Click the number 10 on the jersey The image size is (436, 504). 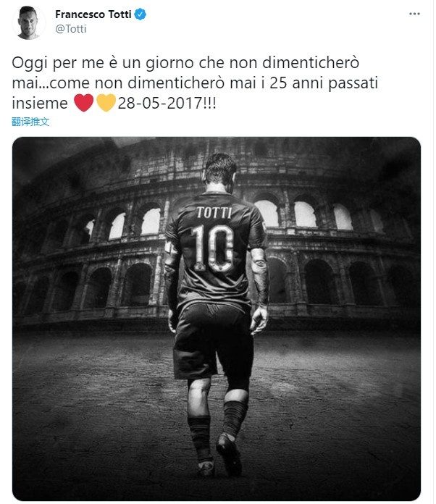(213, 248)
